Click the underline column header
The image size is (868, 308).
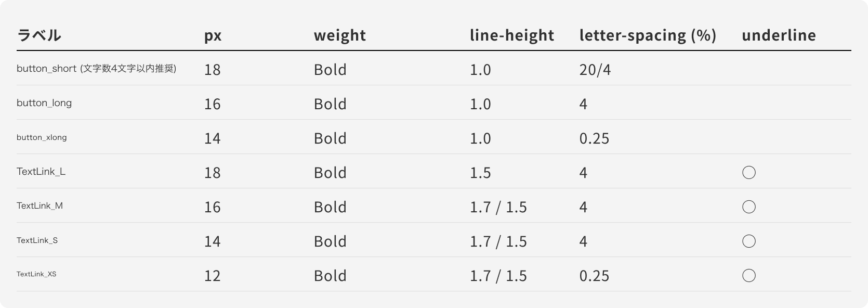[x=779, y=35]
